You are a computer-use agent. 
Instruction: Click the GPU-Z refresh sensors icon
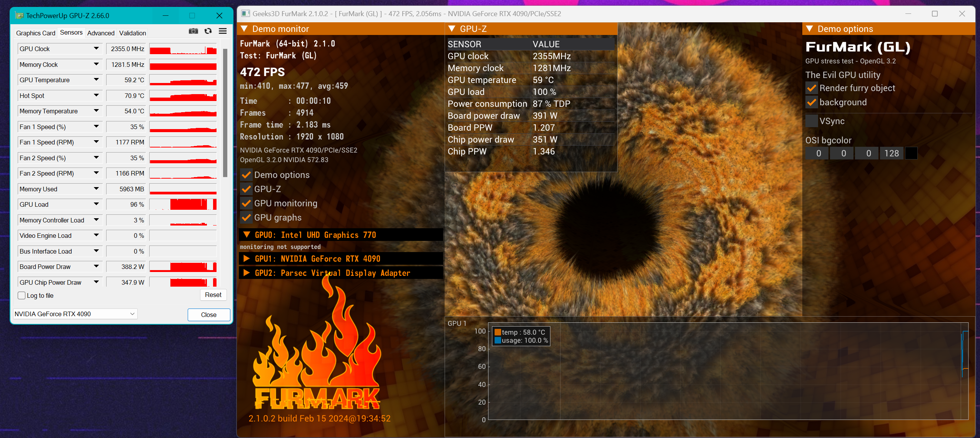coord(208,31)
